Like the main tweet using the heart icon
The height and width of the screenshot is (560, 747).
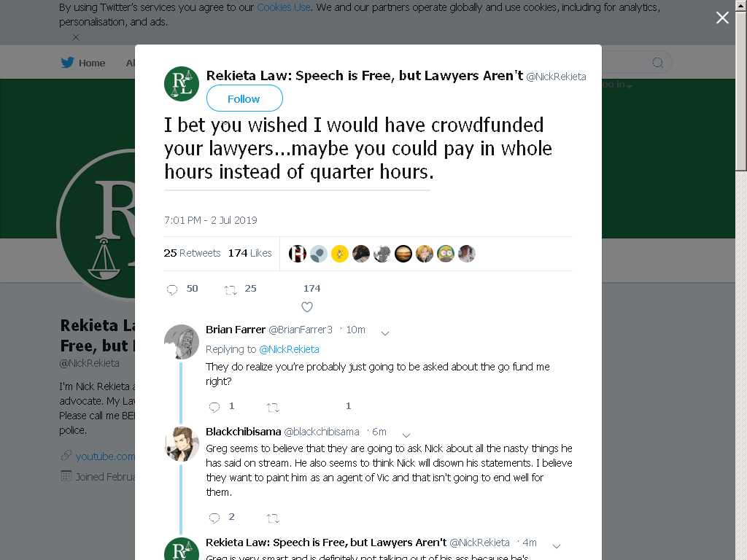(307, 307)
